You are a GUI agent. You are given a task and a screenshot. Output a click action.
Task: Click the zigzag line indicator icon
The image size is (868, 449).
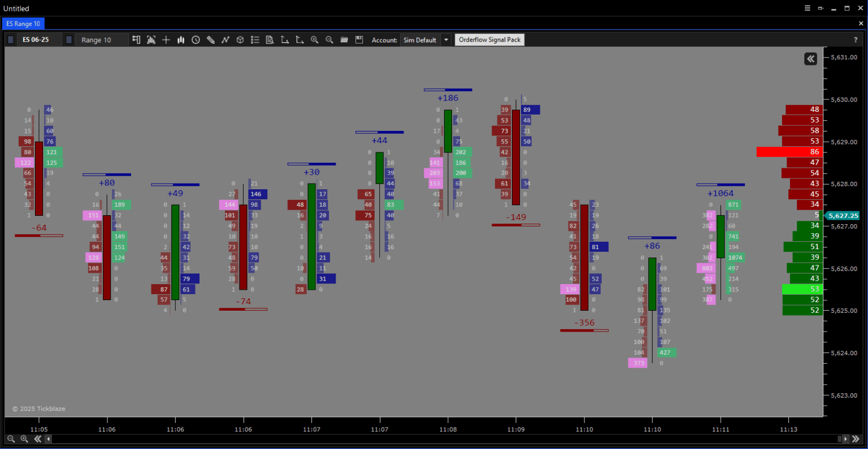coord(225,40)
